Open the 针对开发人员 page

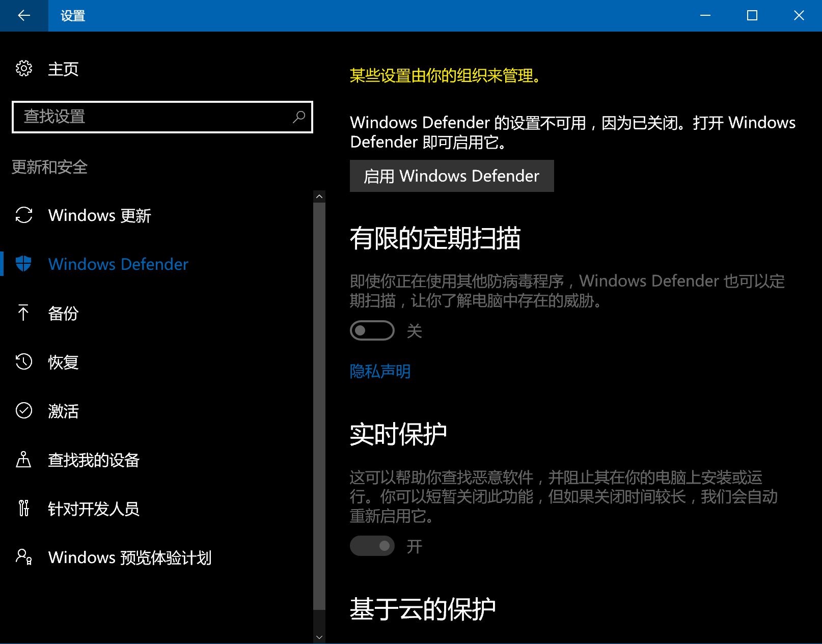click(x=94, y=508)
